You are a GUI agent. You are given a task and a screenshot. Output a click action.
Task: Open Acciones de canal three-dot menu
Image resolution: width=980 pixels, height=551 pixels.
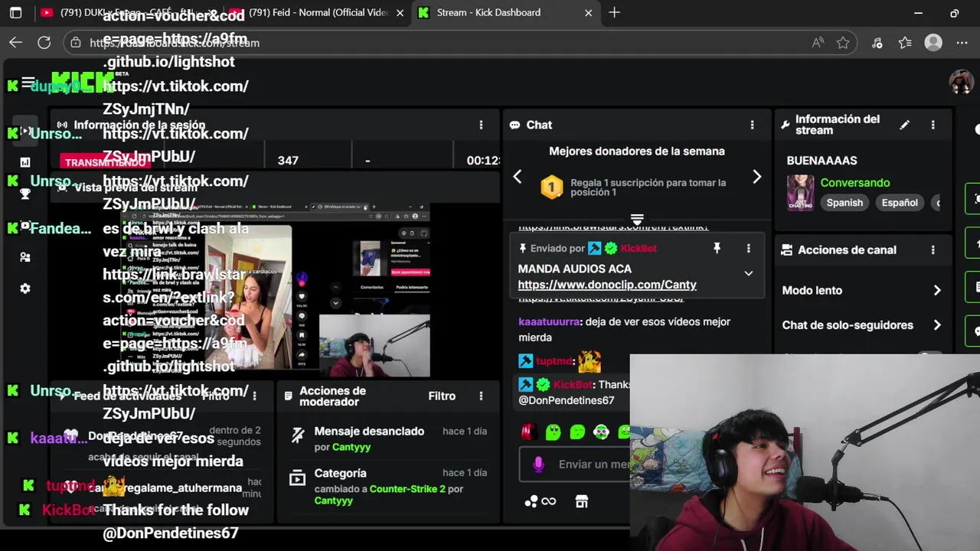933,249
